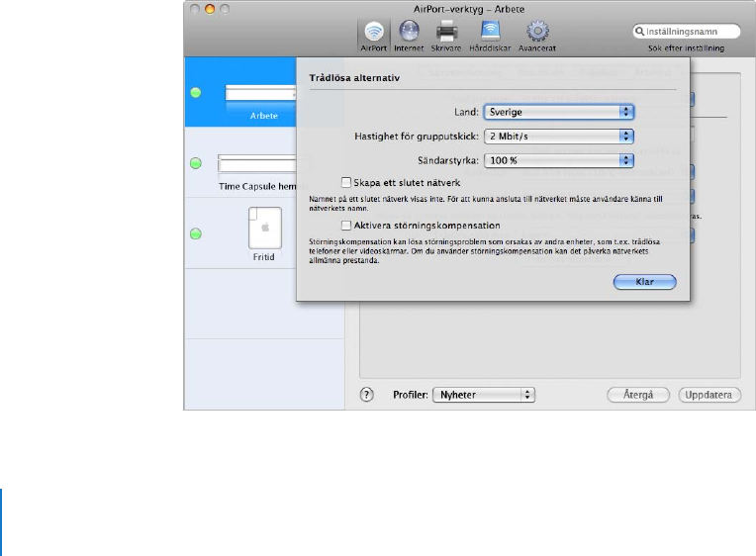
Task: Click the Sök efter inställning label
Action: click(686, 48)
